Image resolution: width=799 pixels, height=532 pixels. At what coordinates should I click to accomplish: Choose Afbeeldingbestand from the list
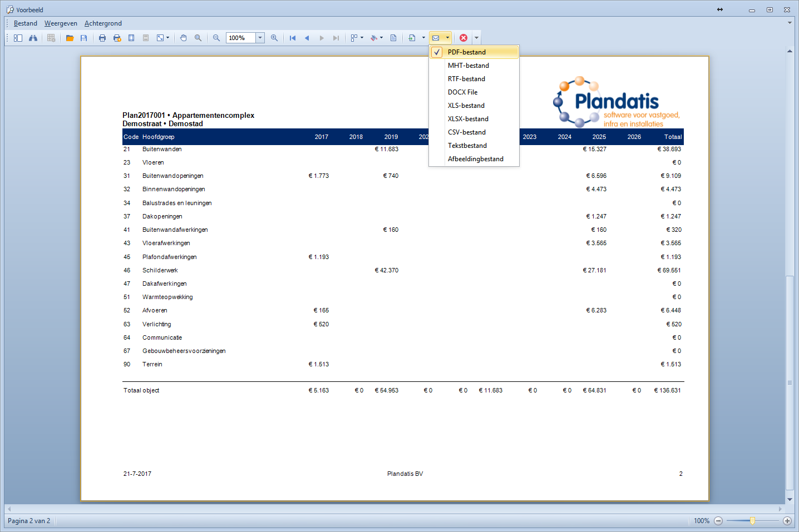(x=474, y=159)
